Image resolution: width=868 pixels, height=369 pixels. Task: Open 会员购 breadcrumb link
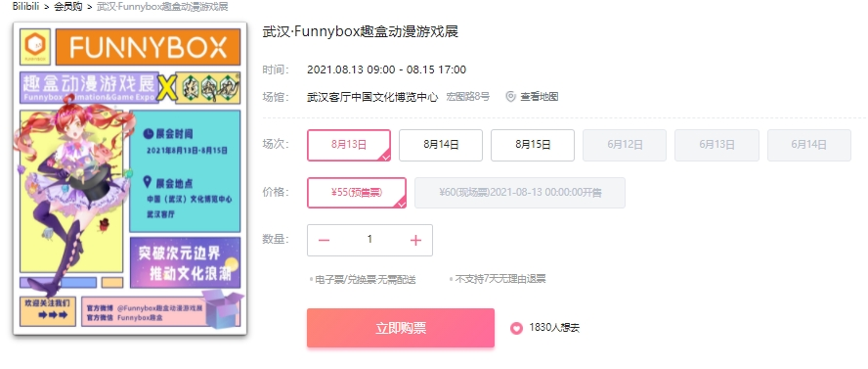[x=68, y=7]
